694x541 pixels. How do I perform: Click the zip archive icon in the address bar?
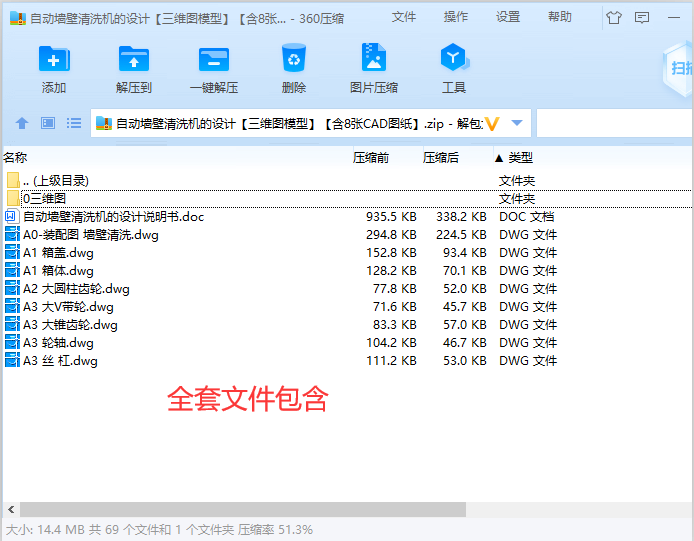(104, 123)
